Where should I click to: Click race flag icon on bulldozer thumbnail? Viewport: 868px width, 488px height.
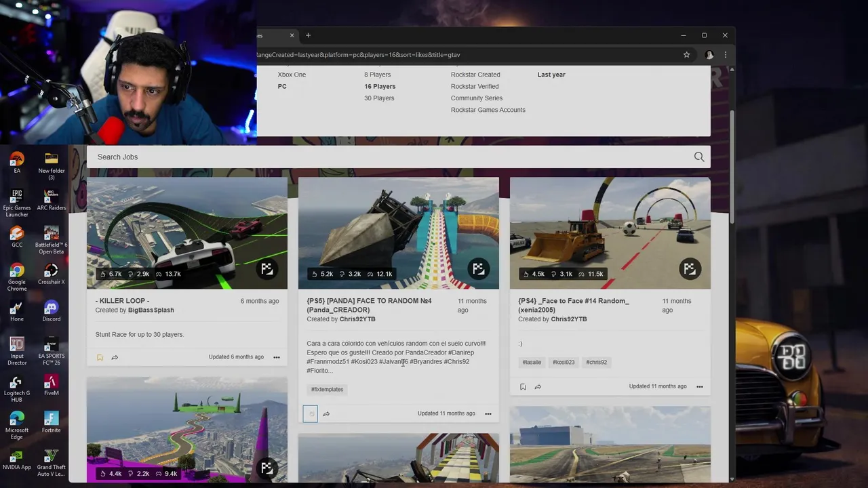(690, 269)
